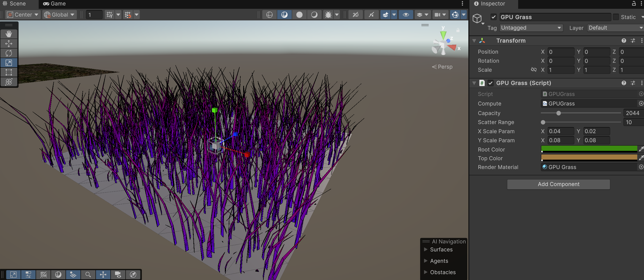Switch to the Game tab

(x=54, y=4)
